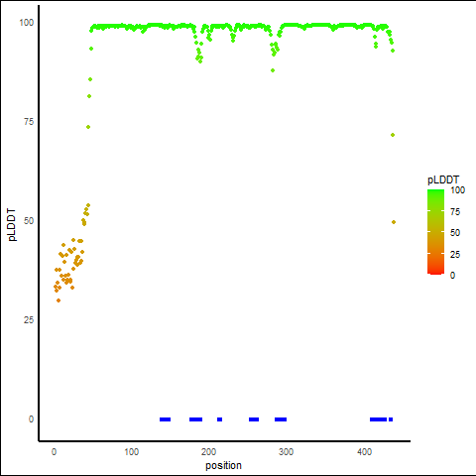Click y-axis tick label 25
The width and height of the screenshot is (476, 476).
[x=29, y=320]
